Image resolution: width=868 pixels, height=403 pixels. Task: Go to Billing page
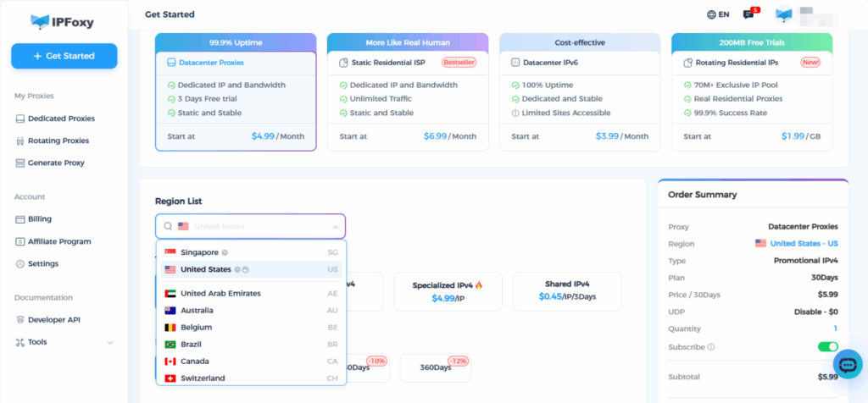tap(40, 219)
